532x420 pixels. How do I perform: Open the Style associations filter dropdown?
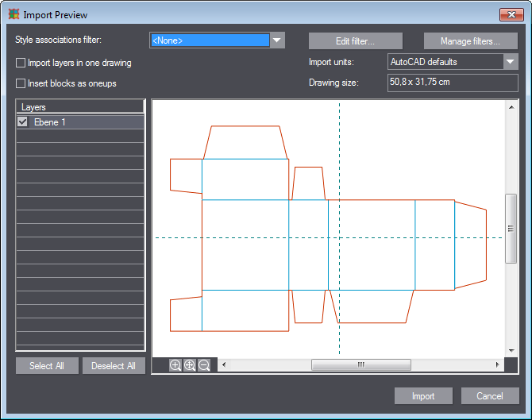[277, 40]
